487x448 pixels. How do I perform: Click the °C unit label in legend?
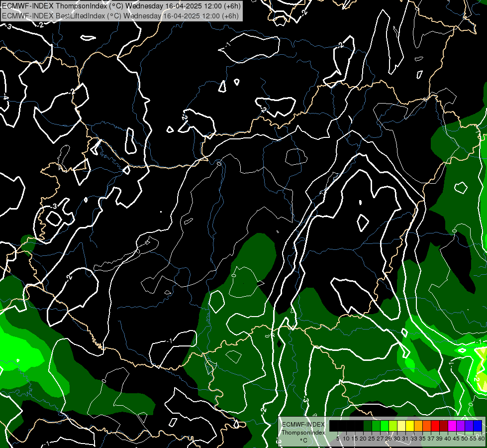(304, 441)
